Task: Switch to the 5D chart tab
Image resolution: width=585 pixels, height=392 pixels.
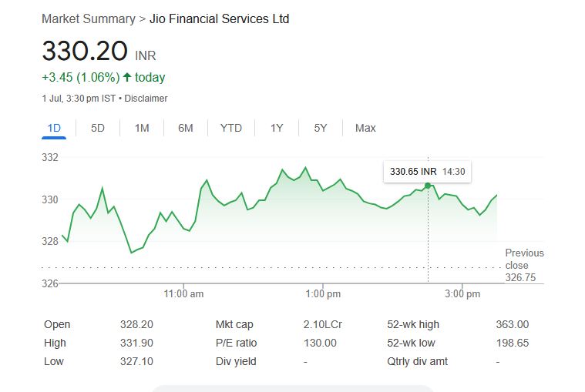Action: pyautogui.click(x=98, y=128)
